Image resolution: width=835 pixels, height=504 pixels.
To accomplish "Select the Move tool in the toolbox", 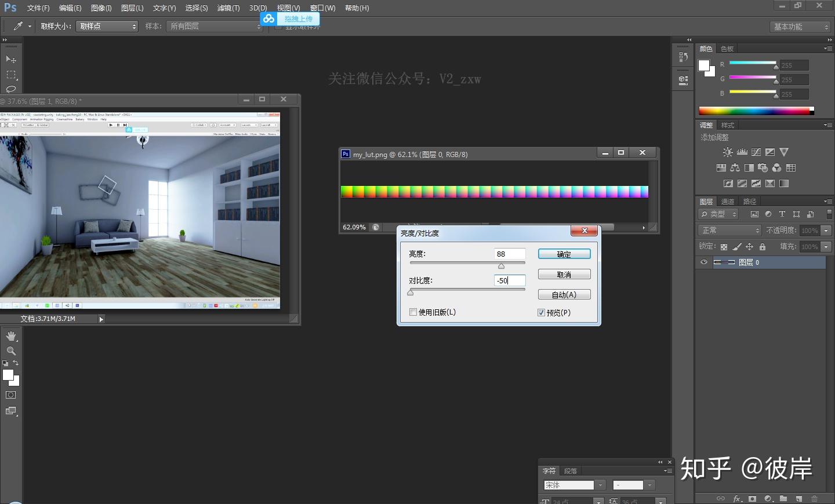I will 10,59.
